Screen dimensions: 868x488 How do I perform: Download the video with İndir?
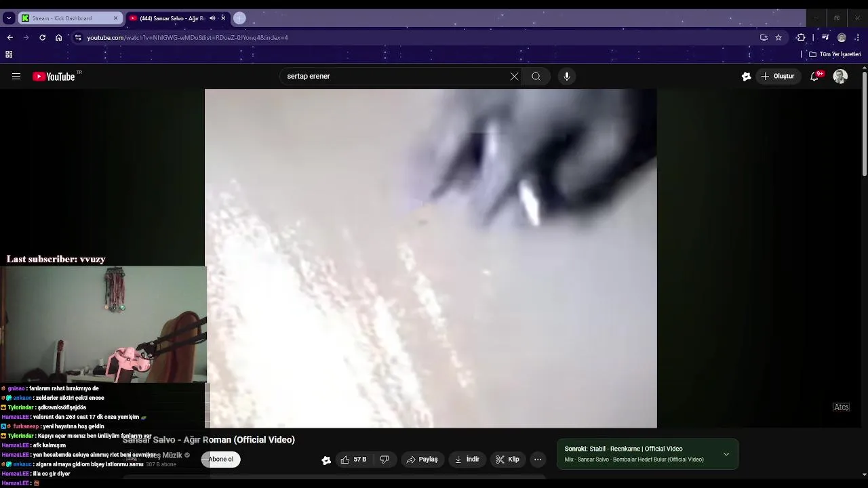467,460
